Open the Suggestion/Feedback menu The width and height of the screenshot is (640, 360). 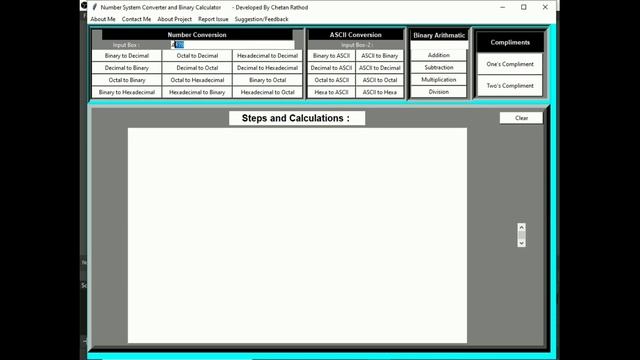click(261, 19)
